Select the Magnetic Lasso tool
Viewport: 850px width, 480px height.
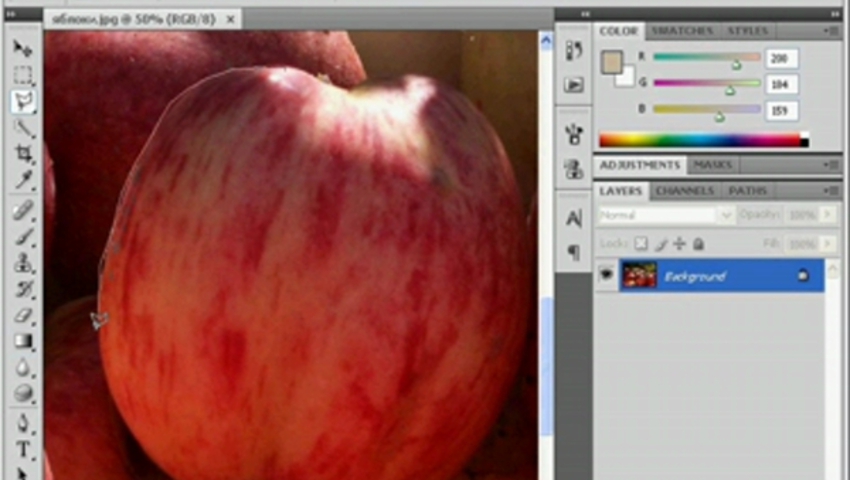pos(23,101)
